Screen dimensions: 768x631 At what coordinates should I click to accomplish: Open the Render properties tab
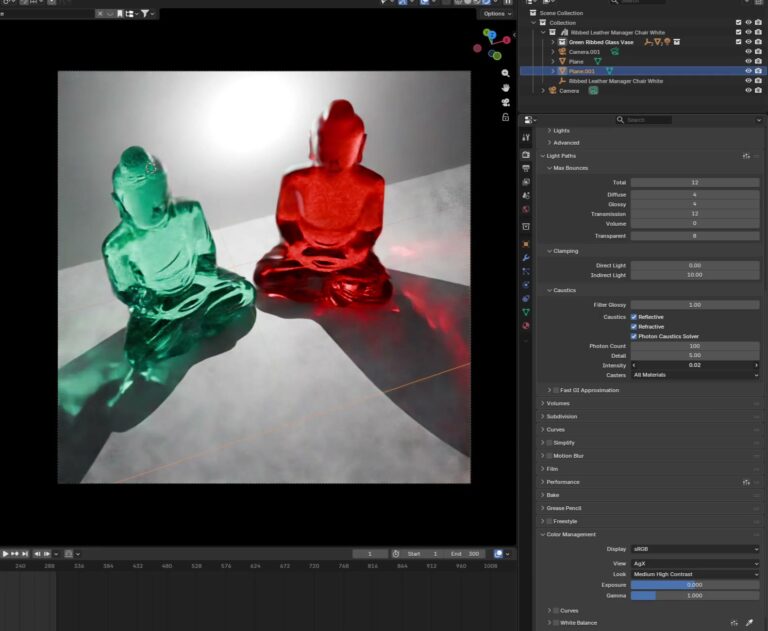(526, 154)
